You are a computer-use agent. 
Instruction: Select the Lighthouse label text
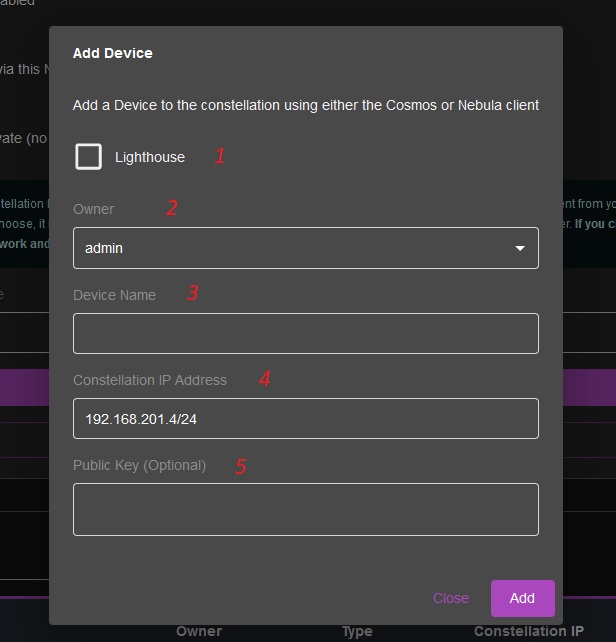150,157
